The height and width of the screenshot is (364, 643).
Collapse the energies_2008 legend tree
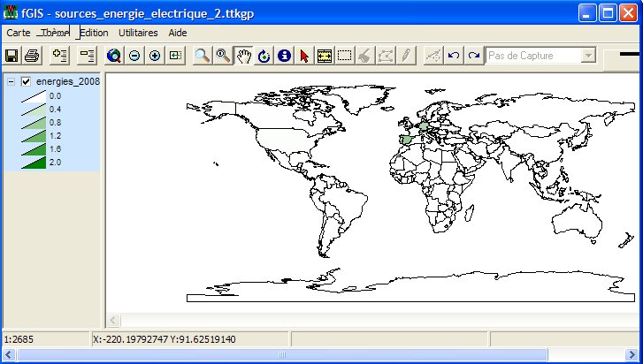11,82
